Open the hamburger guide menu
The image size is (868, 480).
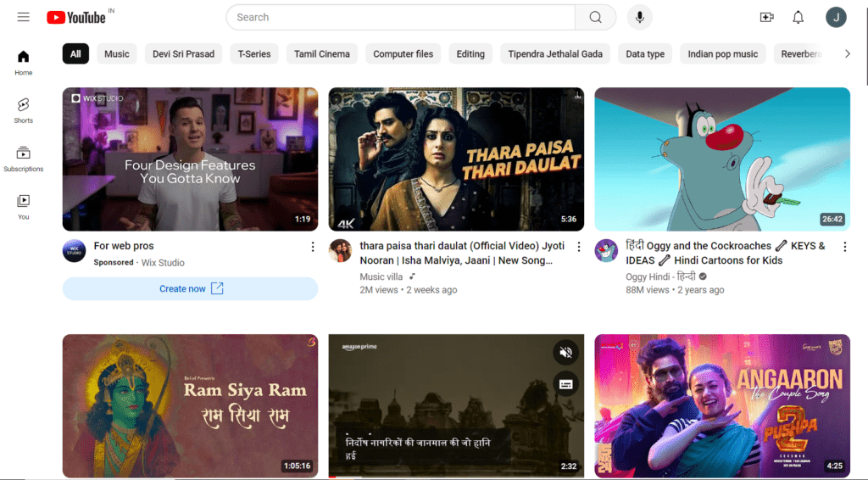coord(23,17)
